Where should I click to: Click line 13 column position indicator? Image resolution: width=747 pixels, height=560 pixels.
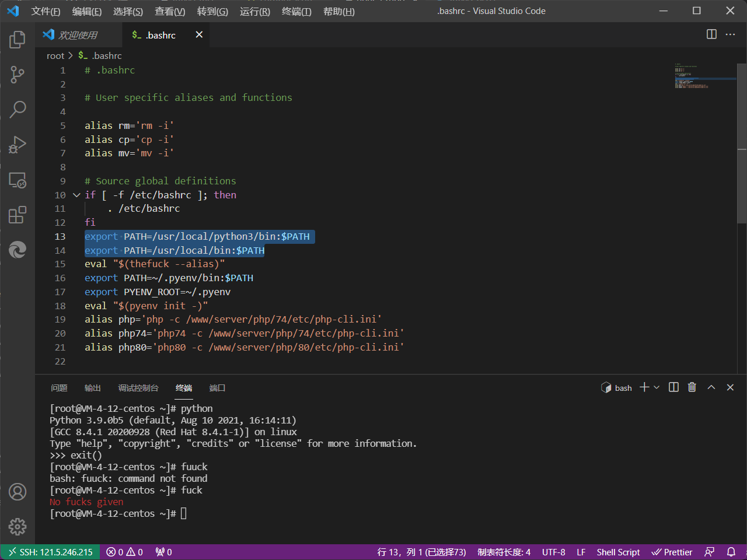[421, 552]
